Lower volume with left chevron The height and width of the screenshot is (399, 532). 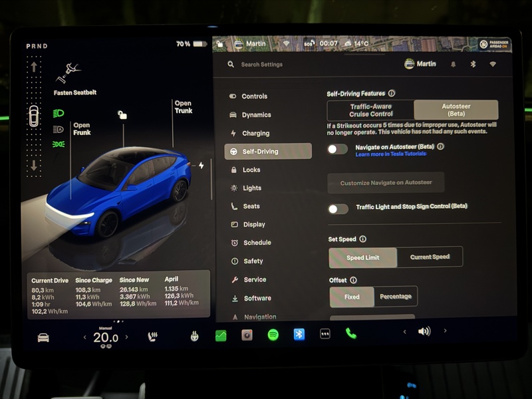(x=404, y=332)
